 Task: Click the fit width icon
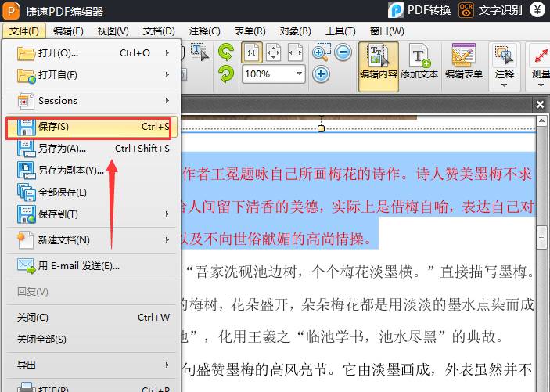tap(295, 52)
